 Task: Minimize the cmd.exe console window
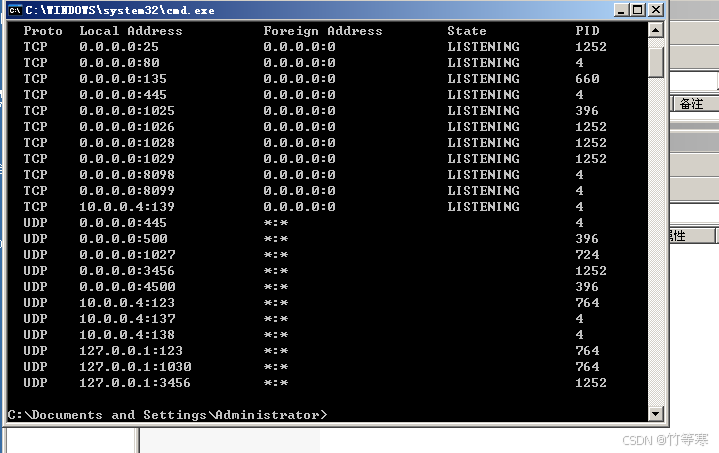coord(622,10)
